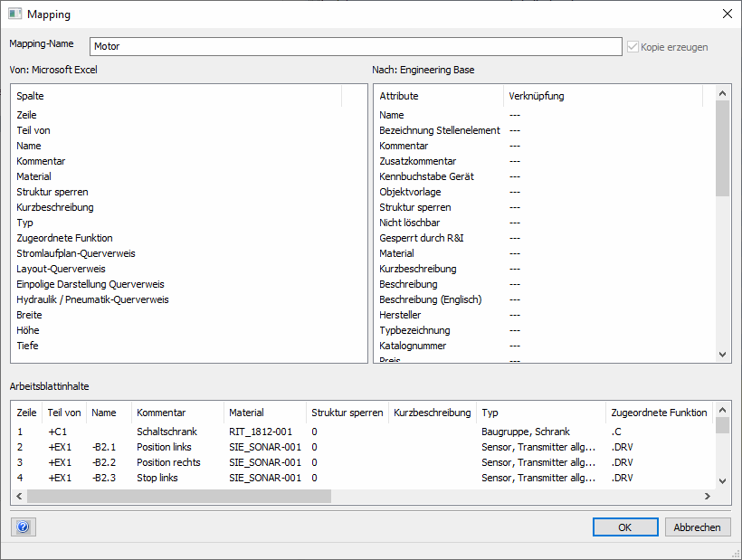The width and height of the screenshot is (742, 560).
Task: Click the OK button
Action: click(x=625, y=527)
